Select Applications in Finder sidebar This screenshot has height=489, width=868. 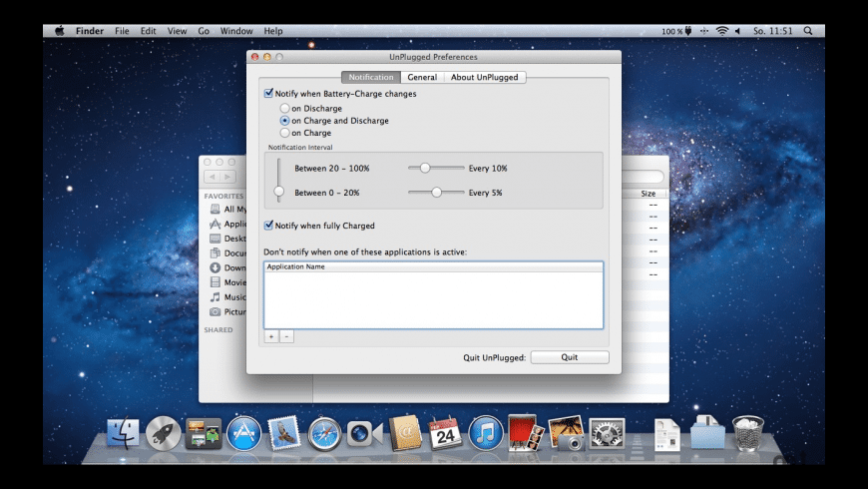point(228,224)
